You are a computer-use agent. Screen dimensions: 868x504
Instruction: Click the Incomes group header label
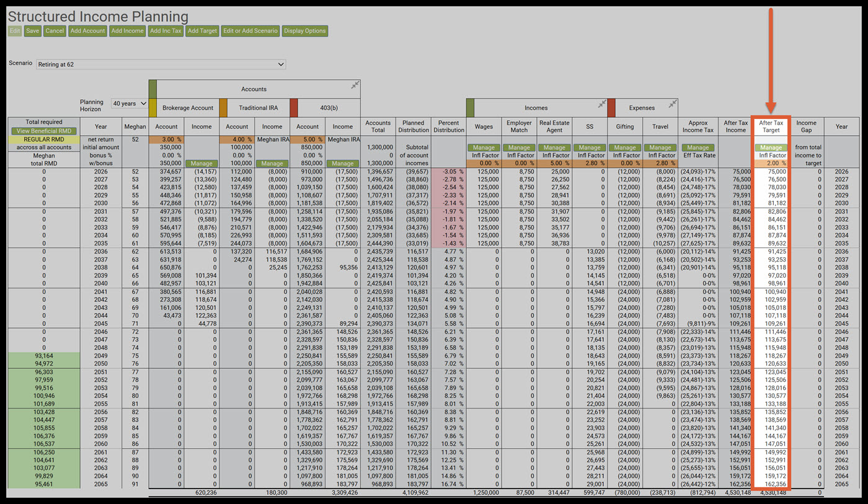point(536,108)
